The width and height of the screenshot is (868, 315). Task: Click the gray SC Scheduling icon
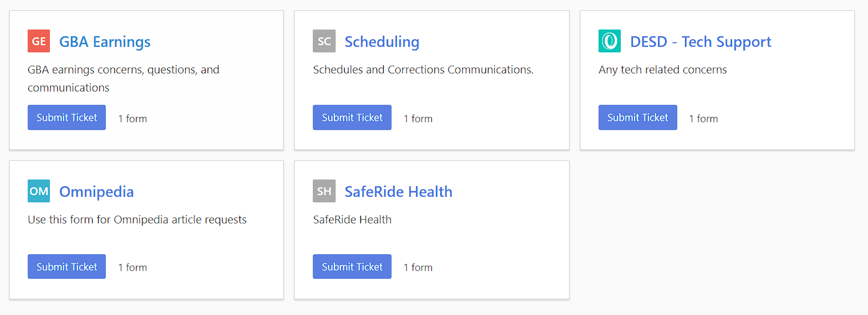coord(324,42)
